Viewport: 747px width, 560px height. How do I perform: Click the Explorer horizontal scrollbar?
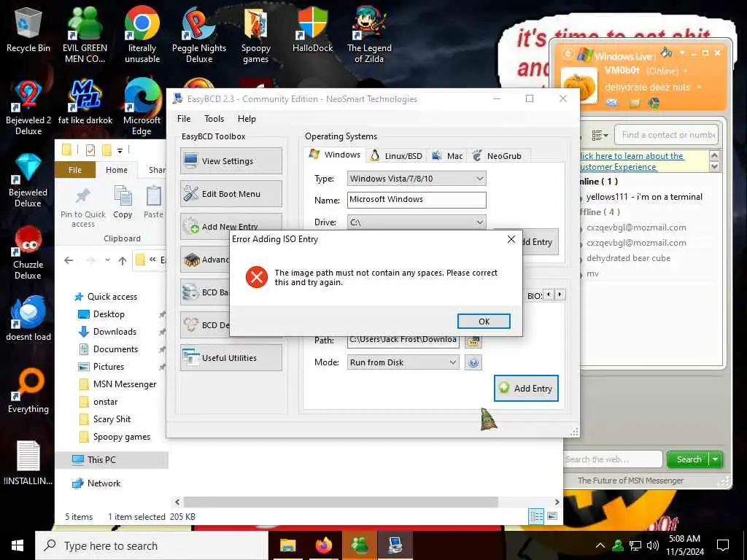pyautogui.click(x=341, y=502)
